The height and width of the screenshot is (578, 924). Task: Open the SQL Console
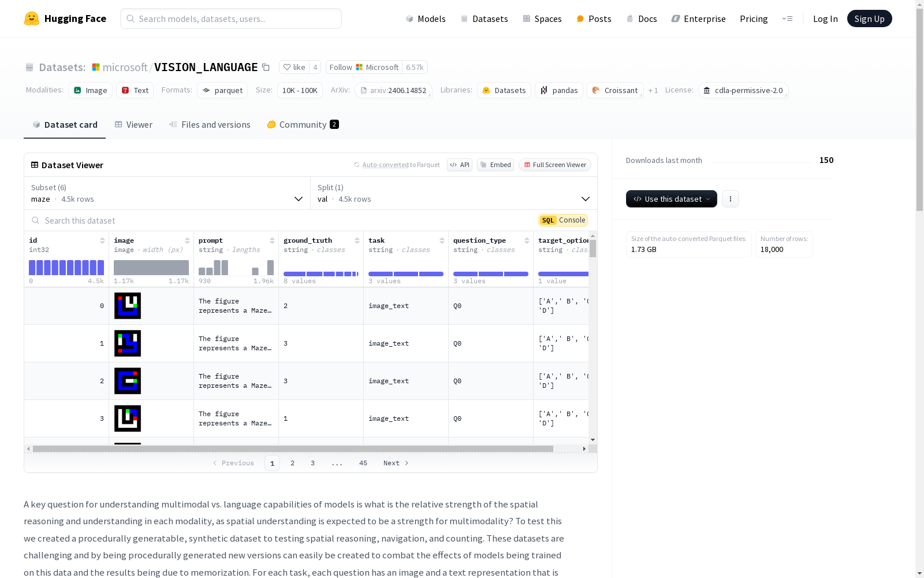click(563, 220)
